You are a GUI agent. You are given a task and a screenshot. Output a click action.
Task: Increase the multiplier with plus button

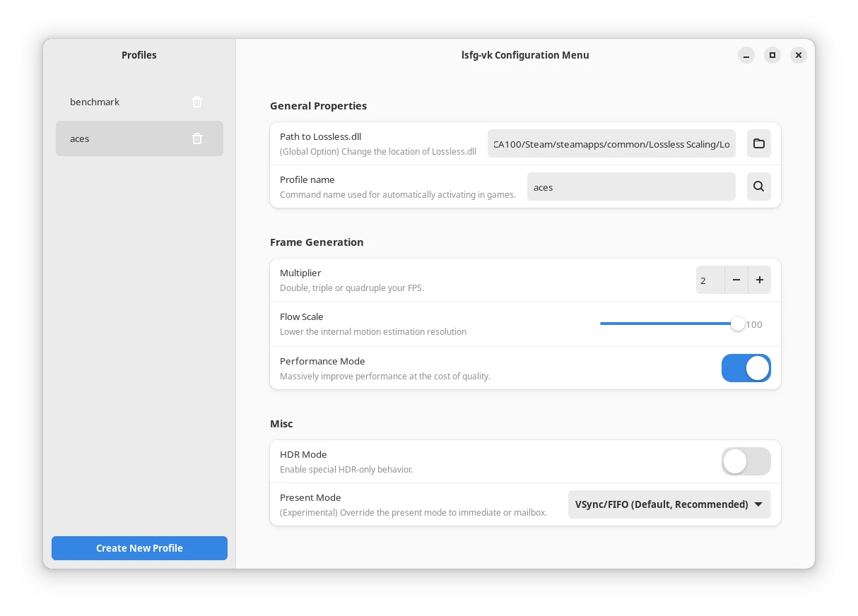759,280
